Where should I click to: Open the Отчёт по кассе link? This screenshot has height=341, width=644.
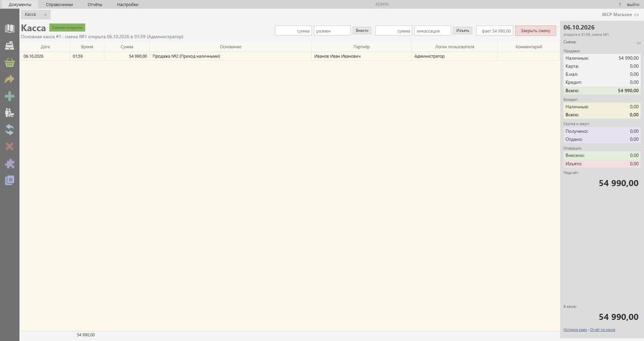[x=603, y=329]
